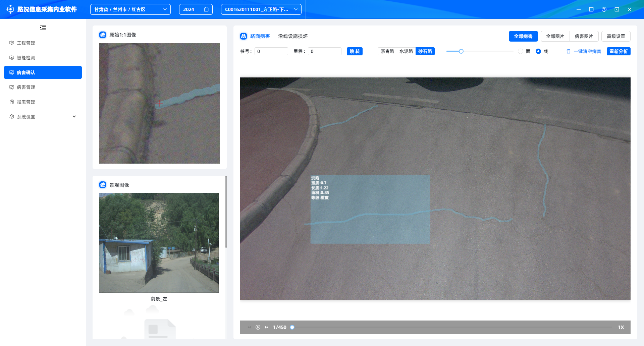The height and width of the screenshot is (346, 644).
Task: Select the 线 radio button
Action: coord(538,51)
